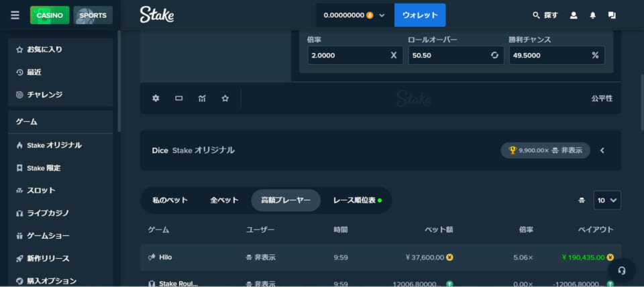Click the Stake Roul... game link

click(x=173, y=283)
